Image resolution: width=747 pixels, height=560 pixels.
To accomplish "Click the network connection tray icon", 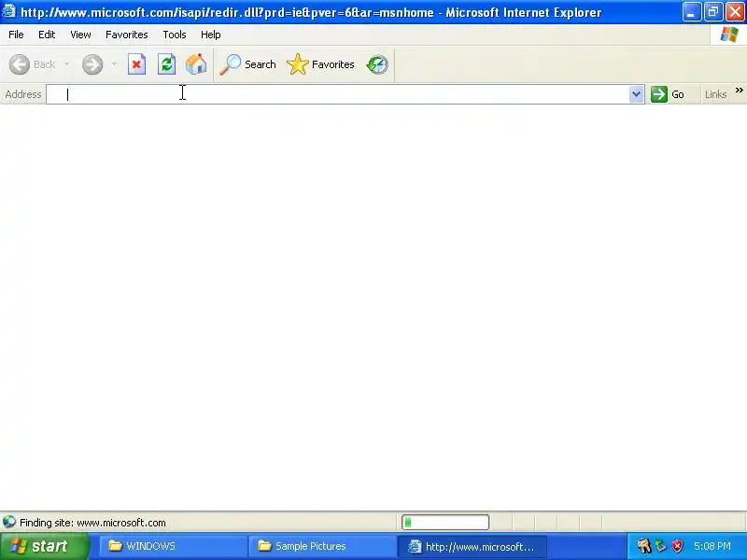I will point(661,546).
